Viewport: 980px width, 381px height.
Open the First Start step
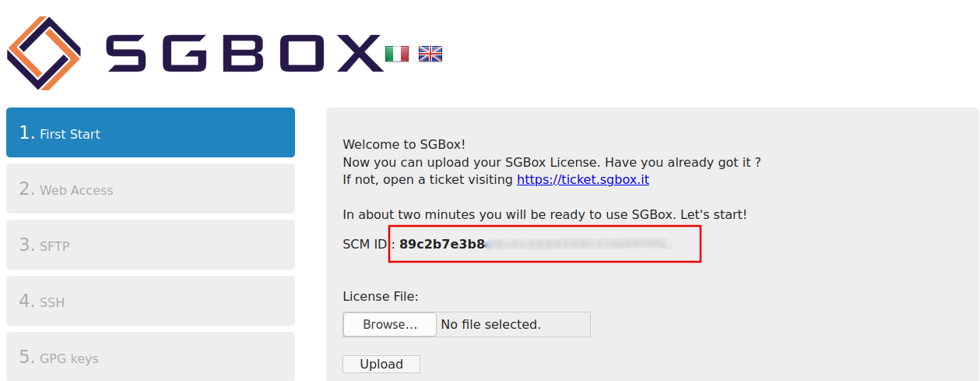point(150,133)
